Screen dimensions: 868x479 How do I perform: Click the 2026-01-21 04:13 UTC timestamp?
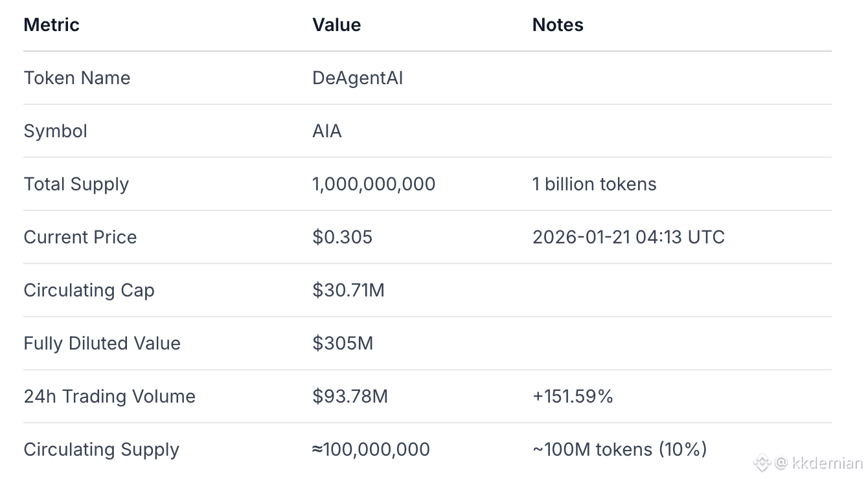coord(628,238)
